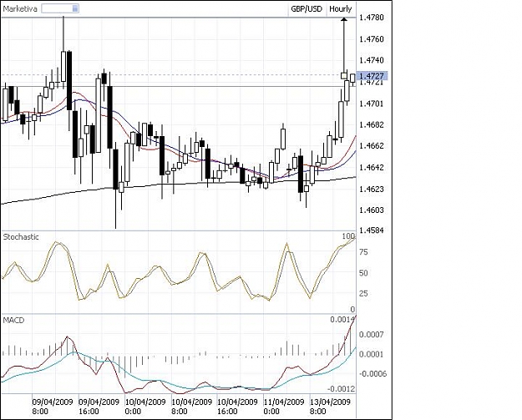Click the MACD scale value 0.0007

[x=371, y=335]
